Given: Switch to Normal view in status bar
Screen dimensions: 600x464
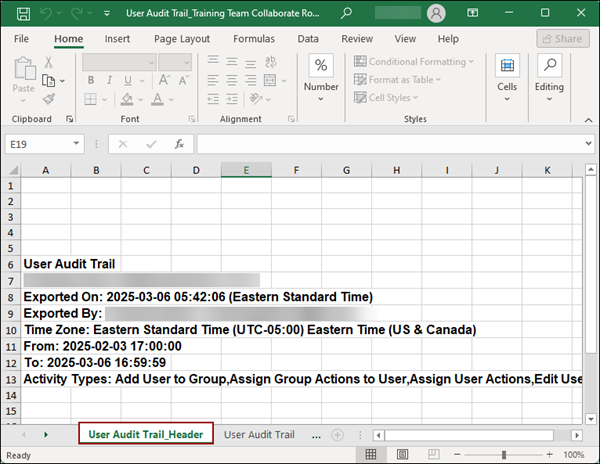Looking at the screenshot, I should tap(371, 454).
